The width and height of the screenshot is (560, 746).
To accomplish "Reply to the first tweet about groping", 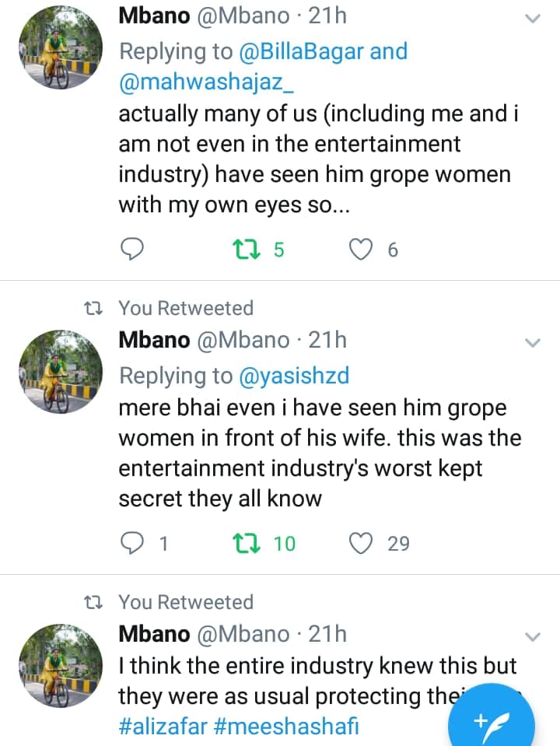I will (134, 249).
